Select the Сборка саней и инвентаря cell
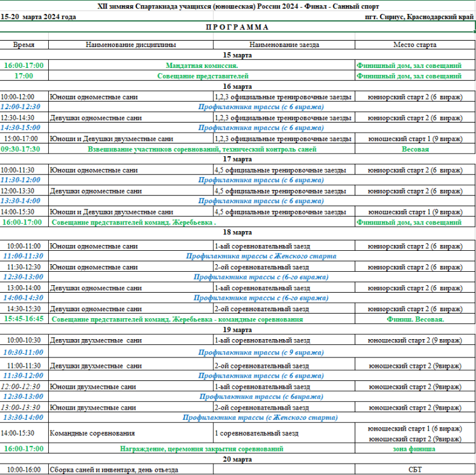476x475 pixels. pos(131,469)
